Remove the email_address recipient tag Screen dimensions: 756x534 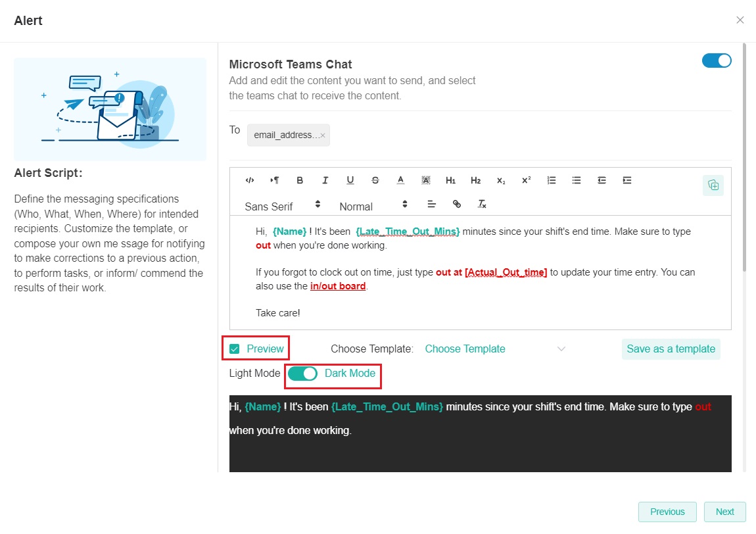point(323,135)
